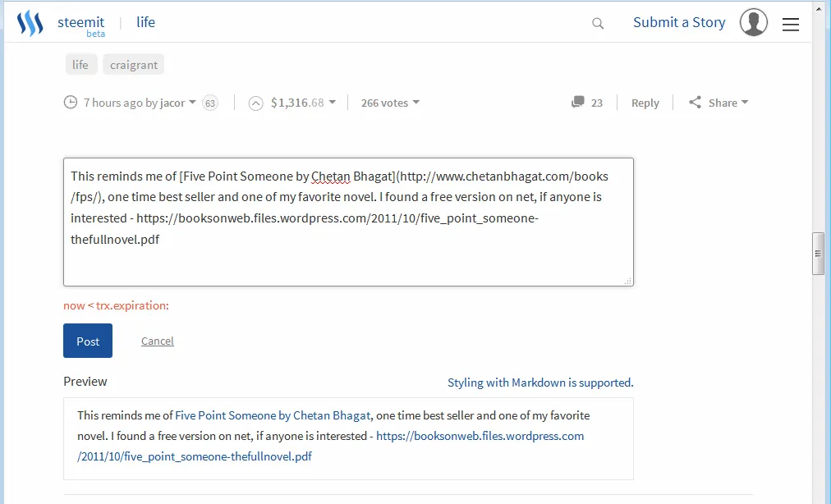The width and height of the screenshot is (831, 504).
Task: Open Styling with Markdown is supported link
Action: coord(540,383)
